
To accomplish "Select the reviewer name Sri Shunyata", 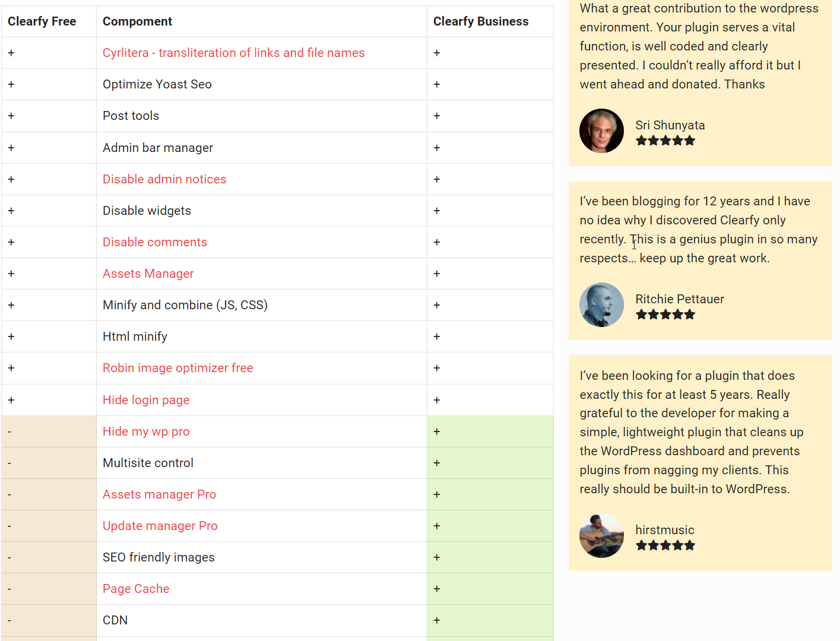I will click(x=670, y=125).
